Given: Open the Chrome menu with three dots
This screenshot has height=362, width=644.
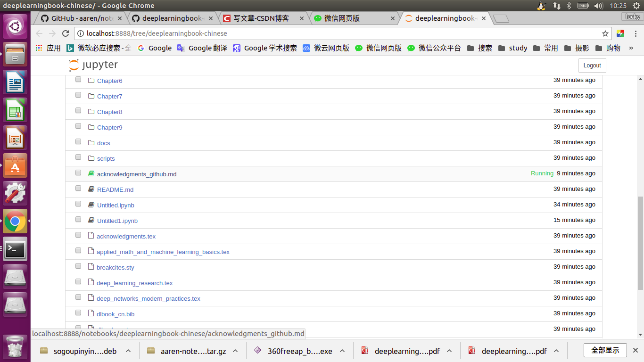Looking at the screenshot, I should click(636, 33).
